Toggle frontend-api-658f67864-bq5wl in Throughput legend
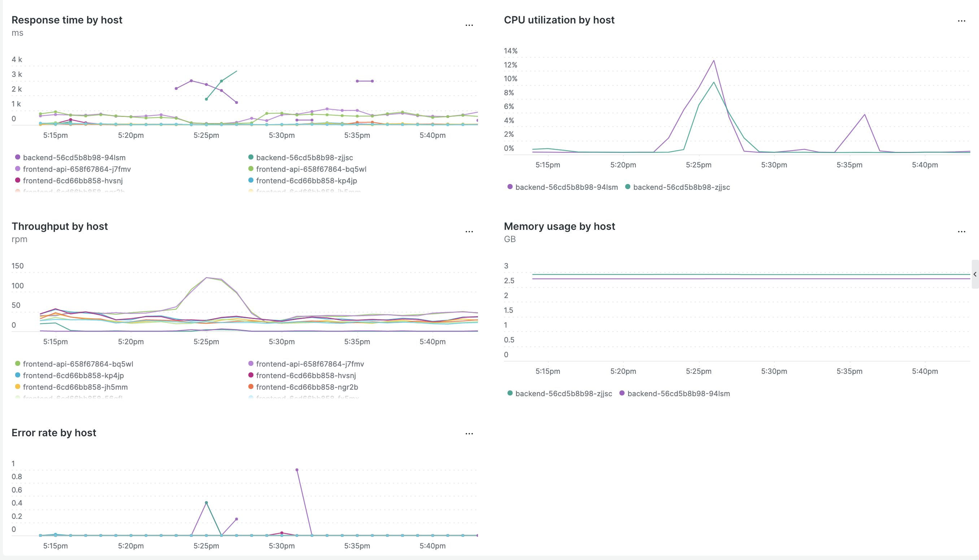 [x=78, y=364]
